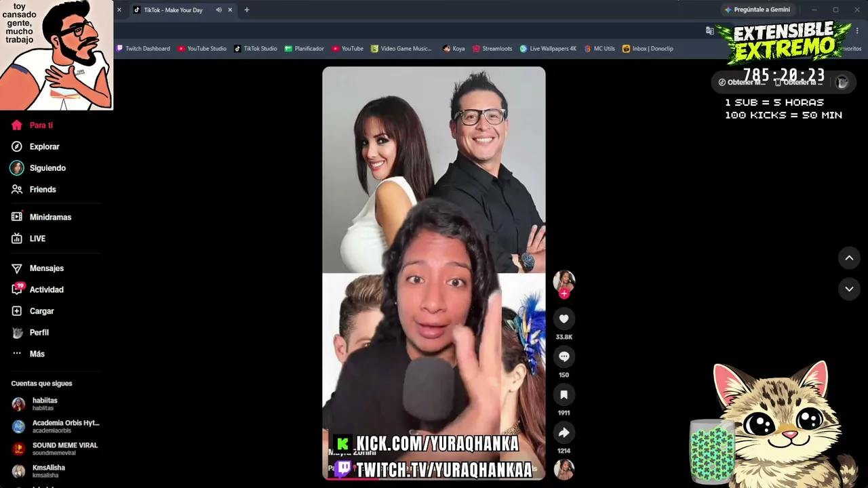Open the Koya bookmark
This screenshot has height=488, width=868.
[x=454, y=49]
